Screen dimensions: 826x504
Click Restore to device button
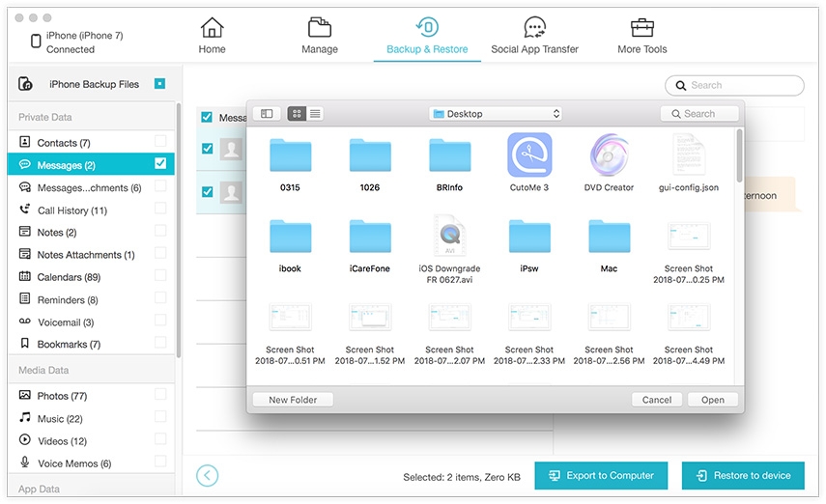pos(743,476)
